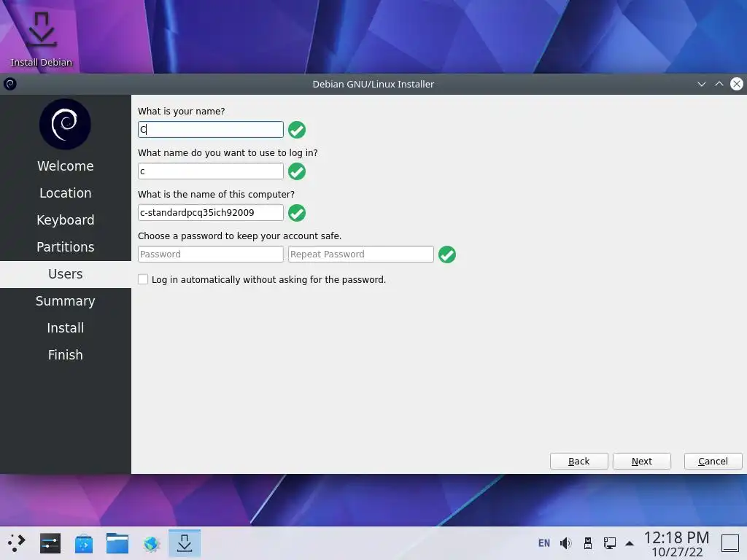Open System Settings from the taskbar
Image resolution: width=747 pixels, height=560 pixels.
click(x=50, y=542)
